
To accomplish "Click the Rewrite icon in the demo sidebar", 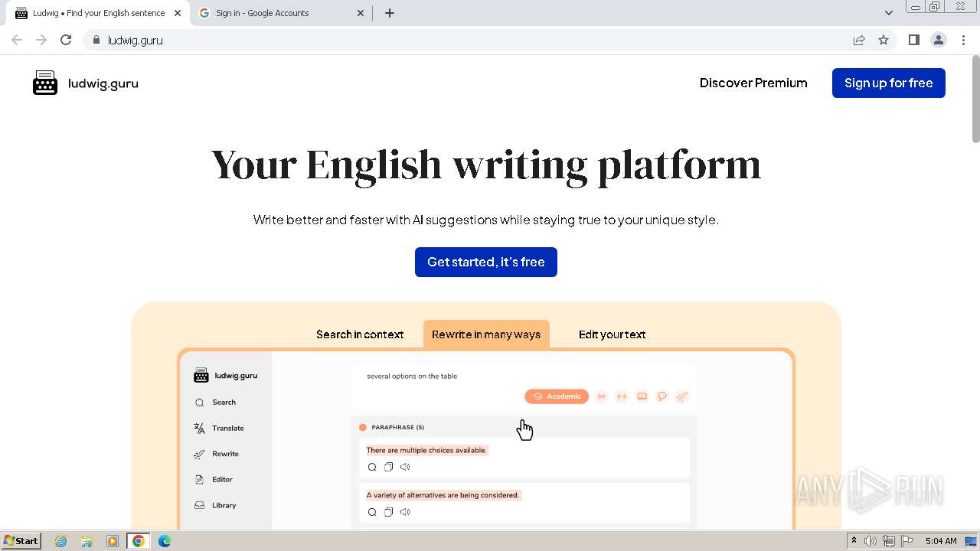I will (199, 454).
